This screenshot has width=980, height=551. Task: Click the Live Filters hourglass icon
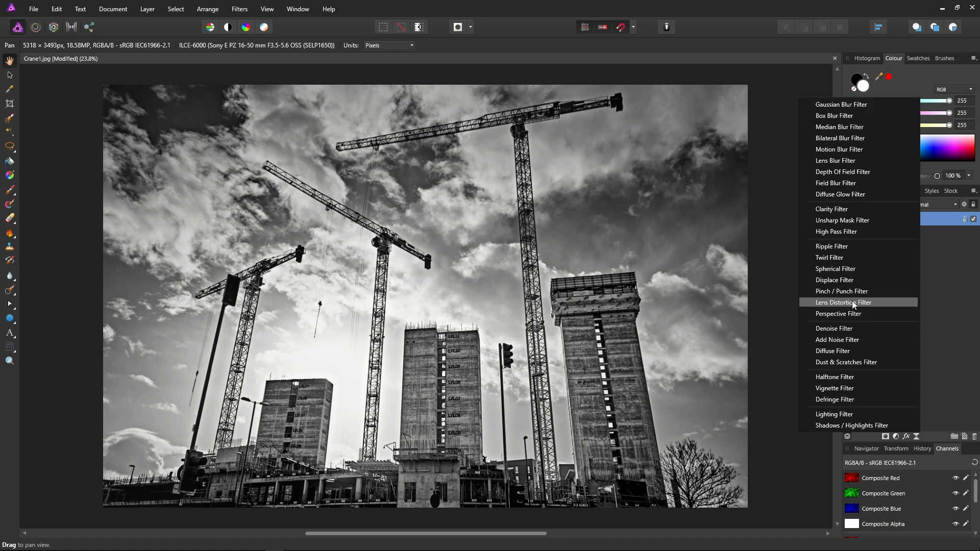click(x=916, y=436)
